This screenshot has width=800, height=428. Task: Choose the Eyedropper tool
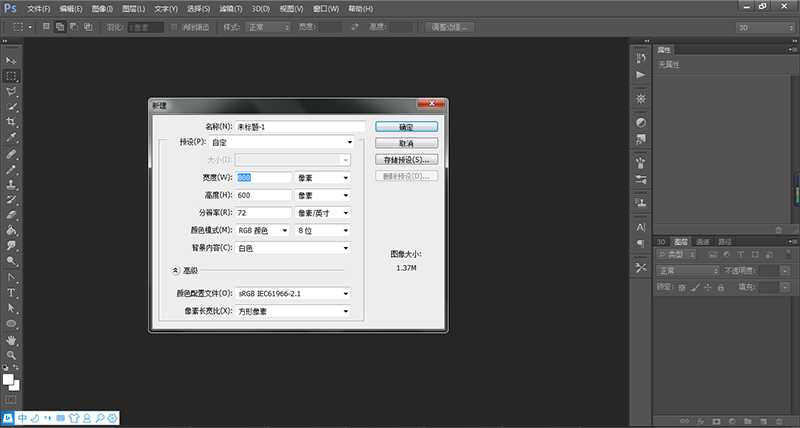12,137
